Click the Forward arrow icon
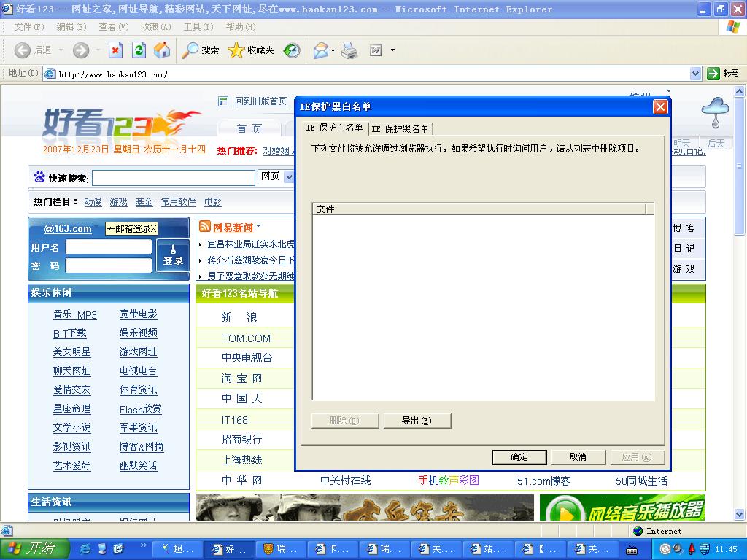 (x=81, y=50)
